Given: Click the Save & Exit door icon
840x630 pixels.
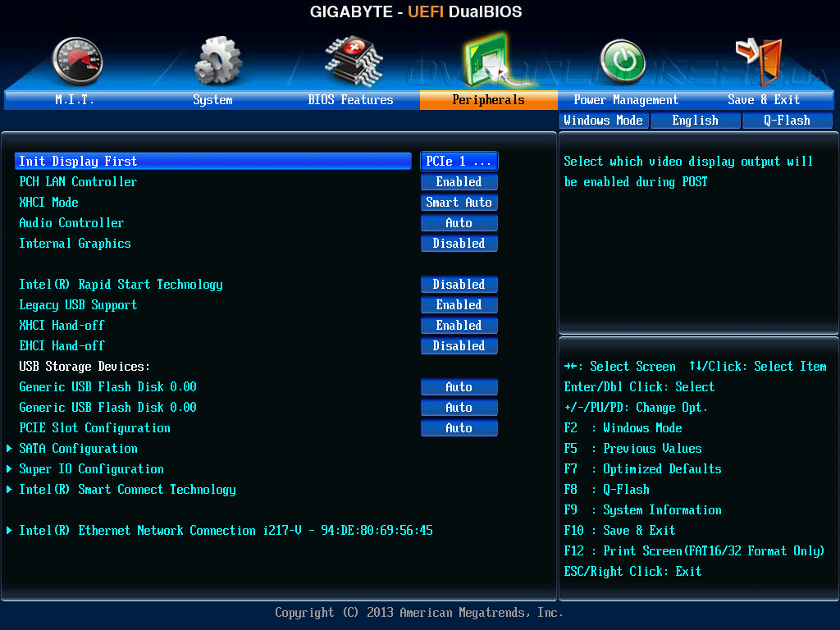Looking at the screenshot, I should click(760, 61).
